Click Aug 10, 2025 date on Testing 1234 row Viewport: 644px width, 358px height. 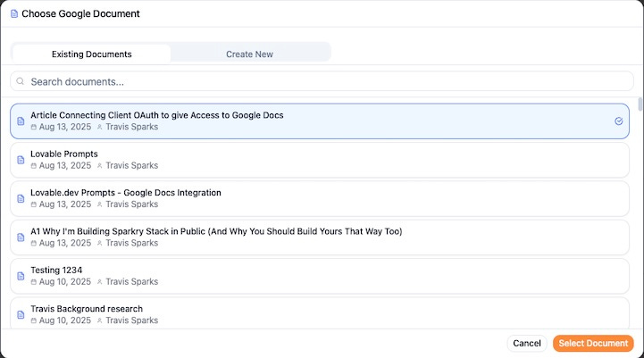tap(65, 281)
